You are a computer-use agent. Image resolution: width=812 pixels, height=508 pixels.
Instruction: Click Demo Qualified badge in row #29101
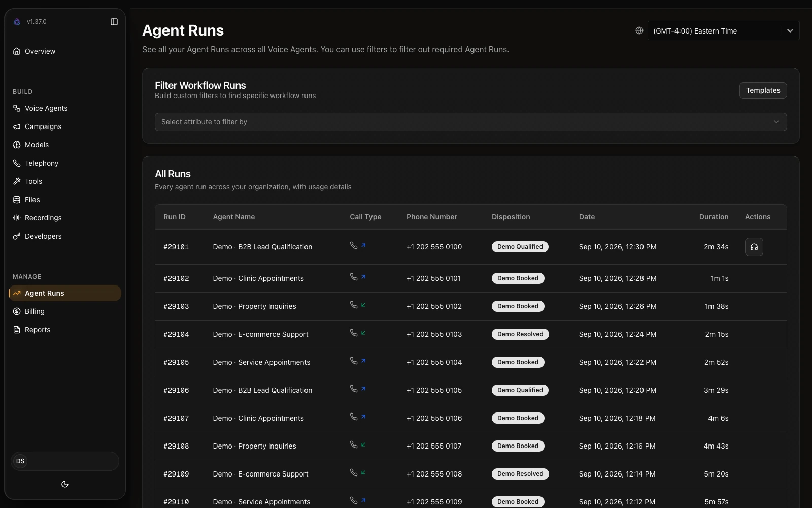520,247
